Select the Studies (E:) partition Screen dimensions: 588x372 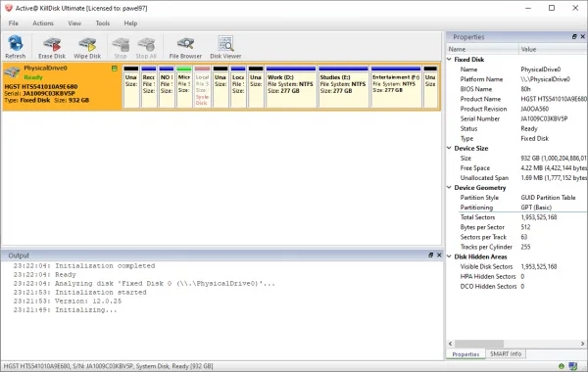pyautogui.click(x=343, y=87)
